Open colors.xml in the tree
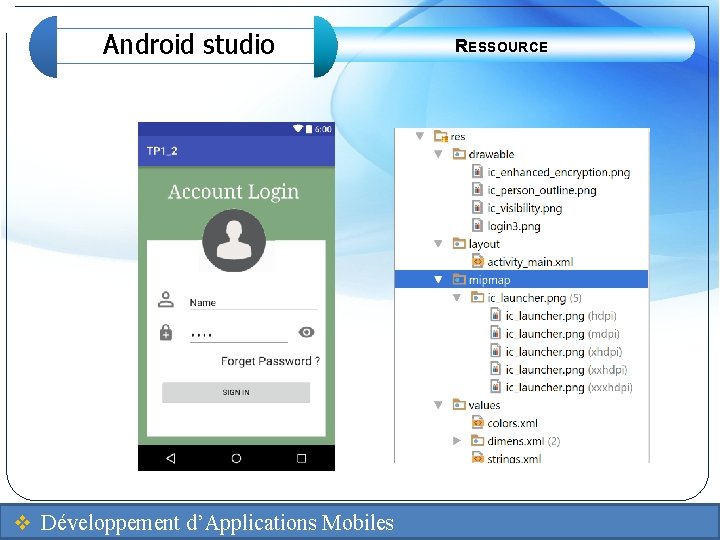This screenshot has width=720, height=540. pyautogui.click(x=512, y=423)
